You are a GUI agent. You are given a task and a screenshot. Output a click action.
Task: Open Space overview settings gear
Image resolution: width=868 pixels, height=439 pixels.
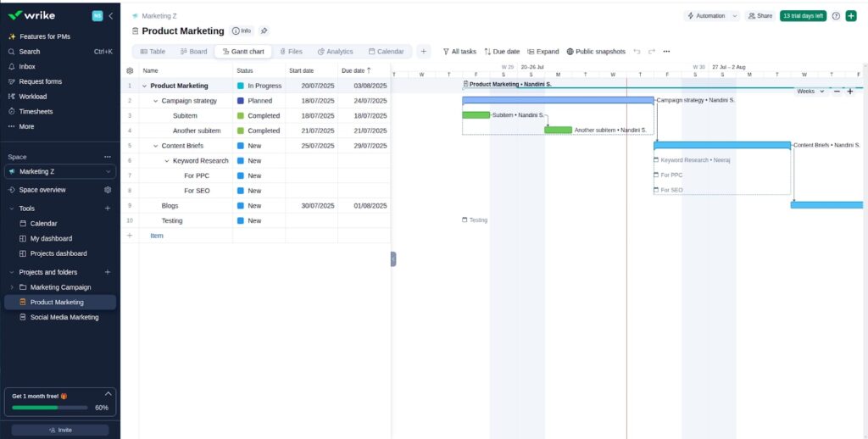[x=108, y=190]
